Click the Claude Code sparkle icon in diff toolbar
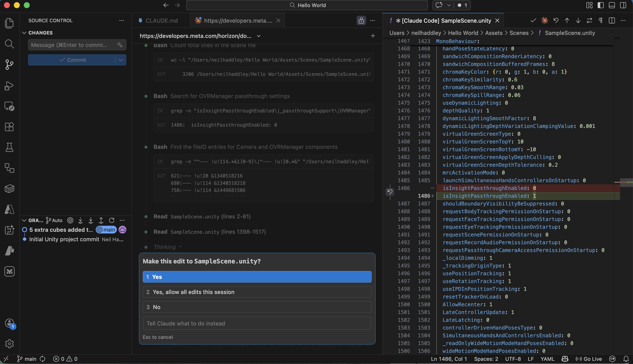The image size is (633, 364). click(544, 20)
